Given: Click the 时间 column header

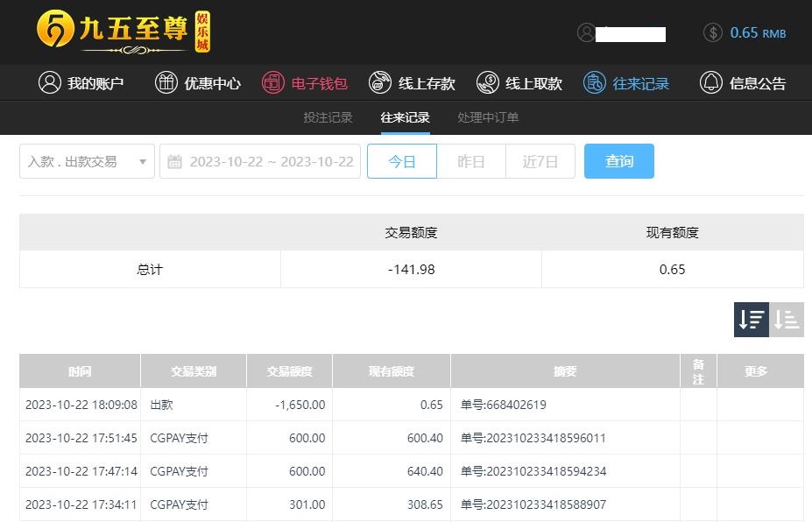Looking at the screenshot, I should pos(80,371).
